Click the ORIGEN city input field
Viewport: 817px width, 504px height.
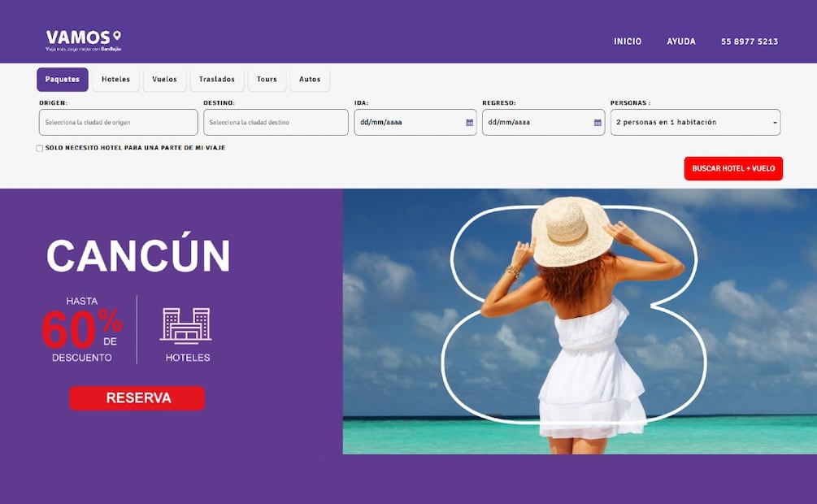118,122
